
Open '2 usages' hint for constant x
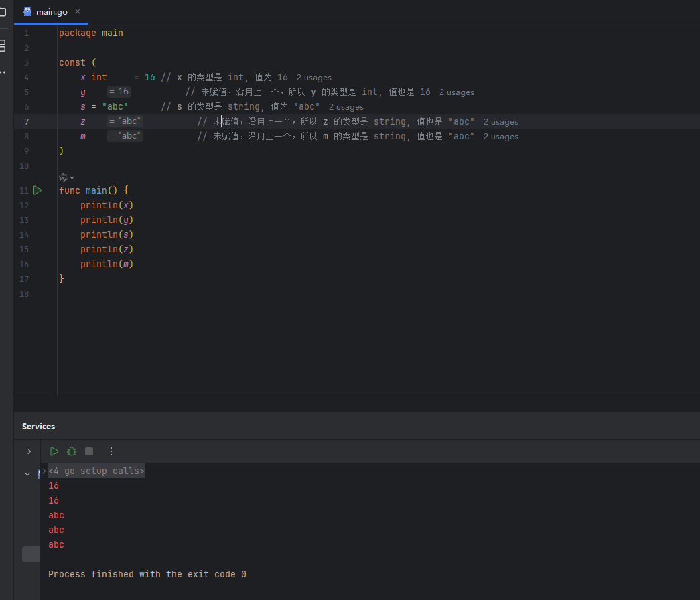(314, 78)
